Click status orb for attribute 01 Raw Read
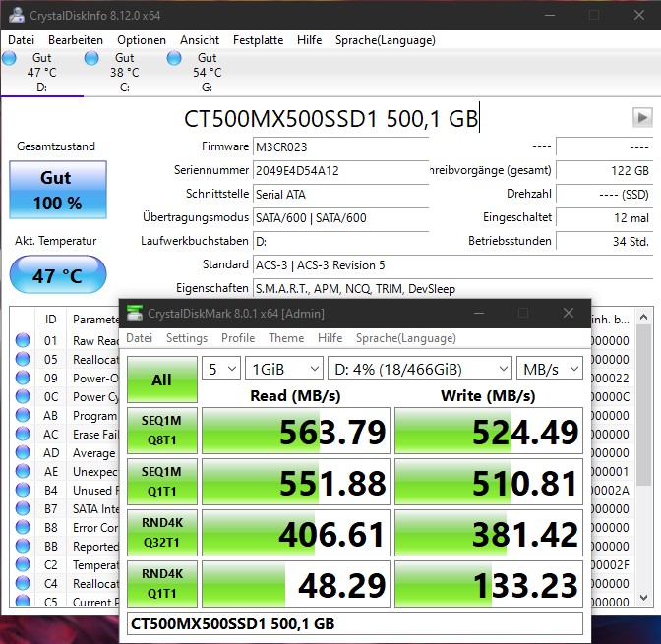This screenshot has width=661, height=644. 23,340
